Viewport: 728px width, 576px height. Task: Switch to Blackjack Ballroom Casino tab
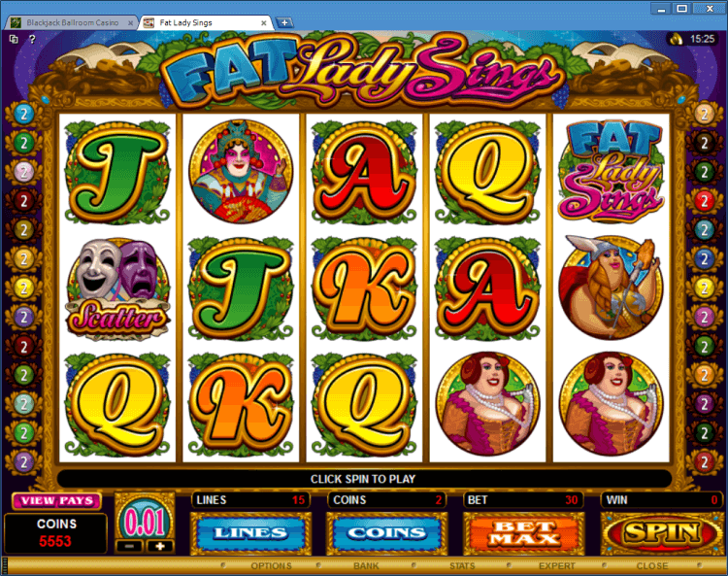coord(72,22)
